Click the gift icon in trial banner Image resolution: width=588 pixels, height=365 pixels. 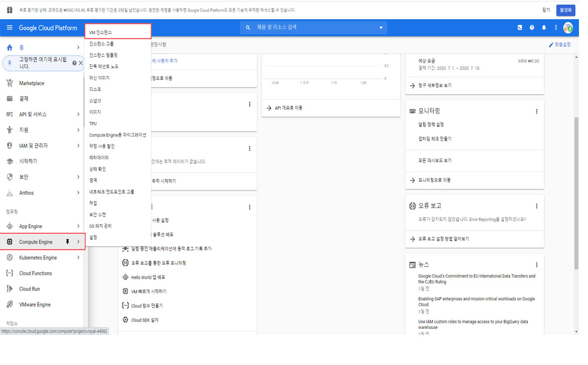(10, 10)
